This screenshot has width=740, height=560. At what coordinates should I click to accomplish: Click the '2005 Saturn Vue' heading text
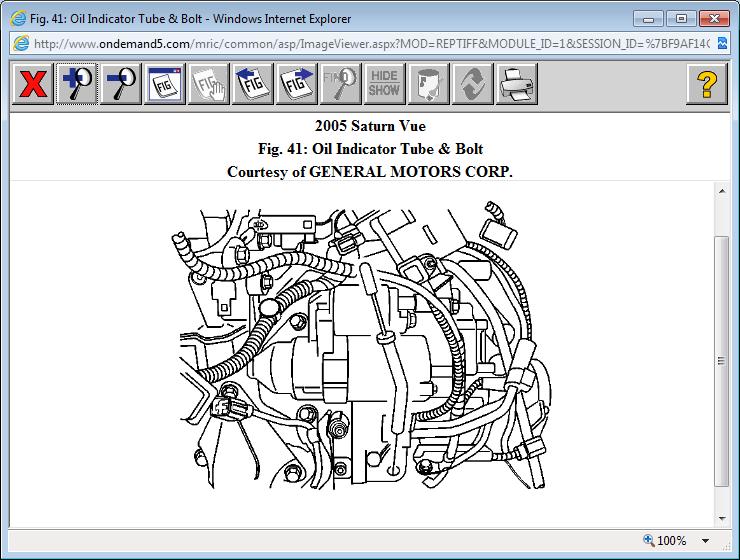click(x=370, y=126)
